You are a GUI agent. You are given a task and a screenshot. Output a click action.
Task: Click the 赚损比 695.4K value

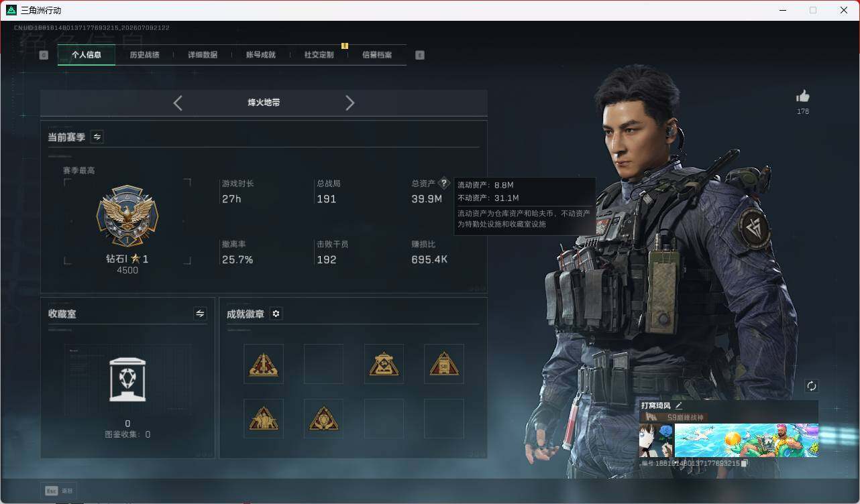(x=429, y=259)
